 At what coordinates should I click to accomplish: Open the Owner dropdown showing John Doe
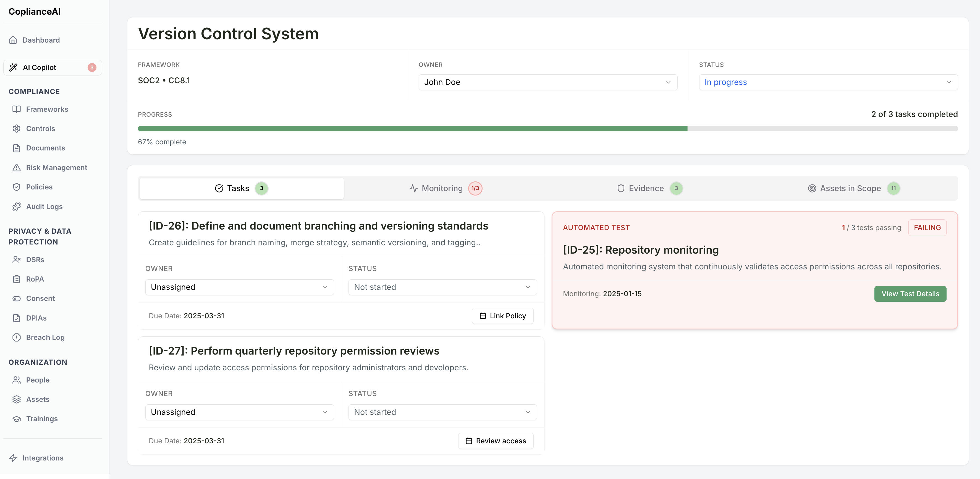coord(548,82)
